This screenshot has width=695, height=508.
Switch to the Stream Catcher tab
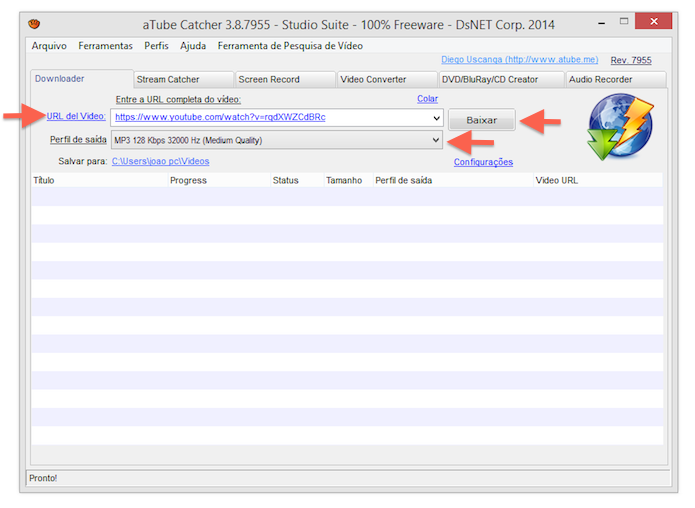coord(184,79)
